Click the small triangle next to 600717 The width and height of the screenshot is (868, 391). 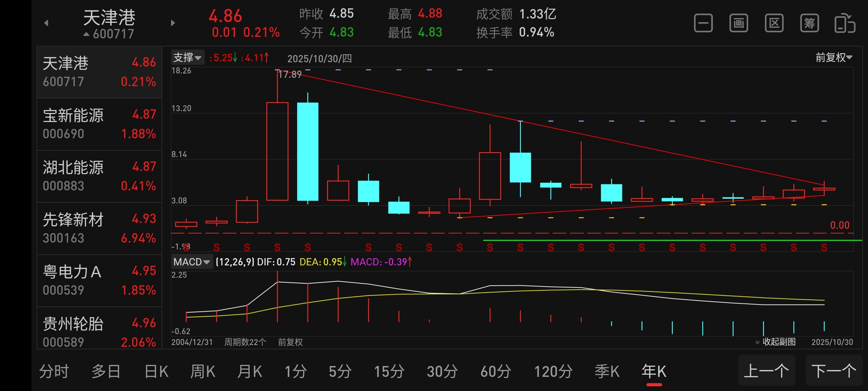[x=86, y=34]
